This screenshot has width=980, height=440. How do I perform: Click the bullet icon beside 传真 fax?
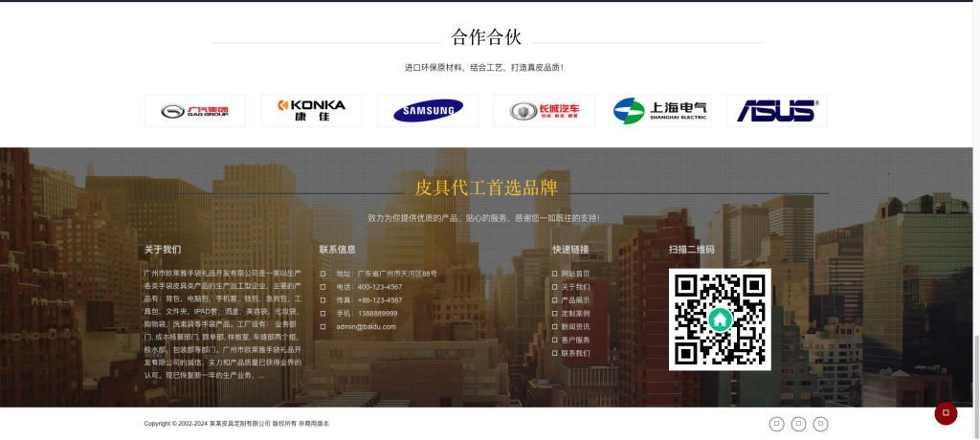click(x=323, y=300)
